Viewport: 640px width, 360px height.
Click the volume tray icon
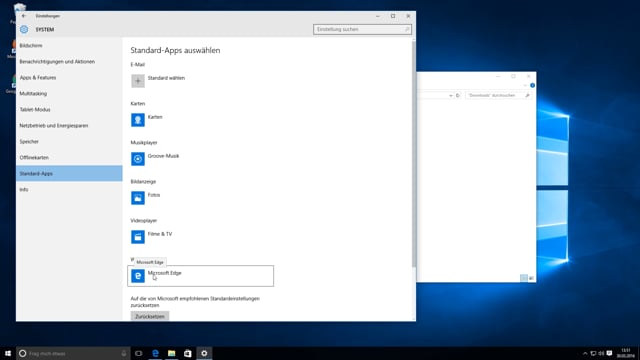[601, 353]
